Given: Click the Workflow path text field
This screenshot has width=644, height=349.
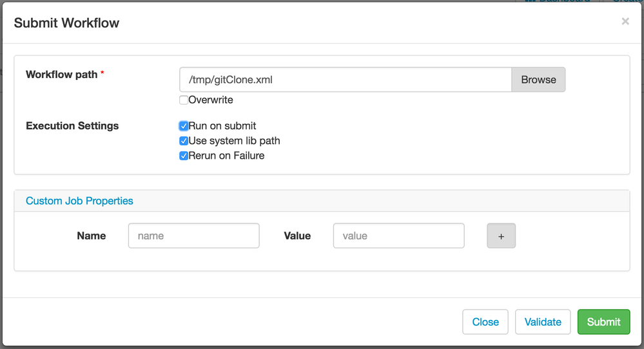Looking at the screenshot, I should [x=346, y=80].
